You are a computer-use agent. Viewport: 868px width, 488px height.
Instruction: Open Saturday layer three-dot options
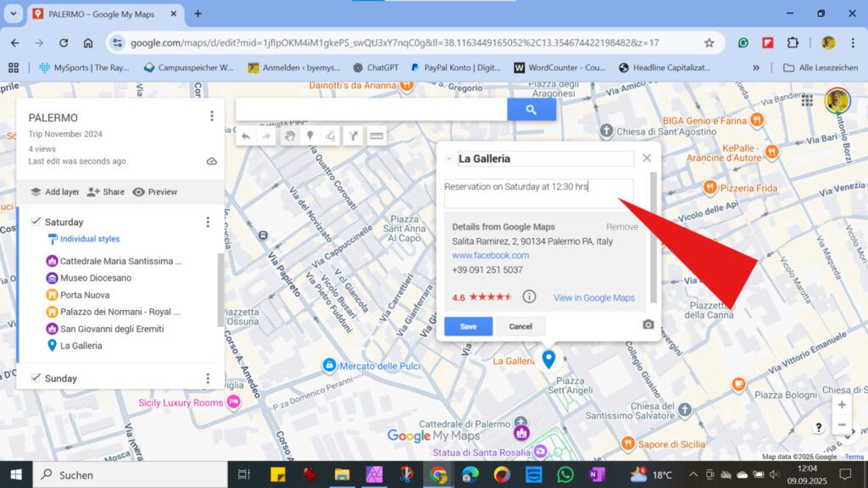[x=208, y=222]
